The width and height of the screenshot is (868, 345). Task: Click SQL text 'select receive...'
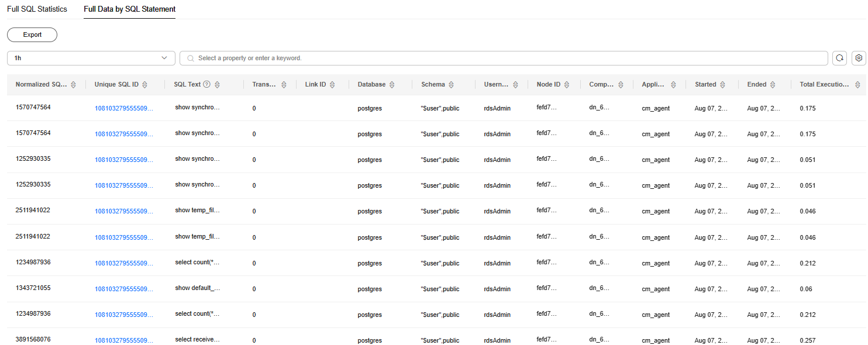(x=198, y=339)
